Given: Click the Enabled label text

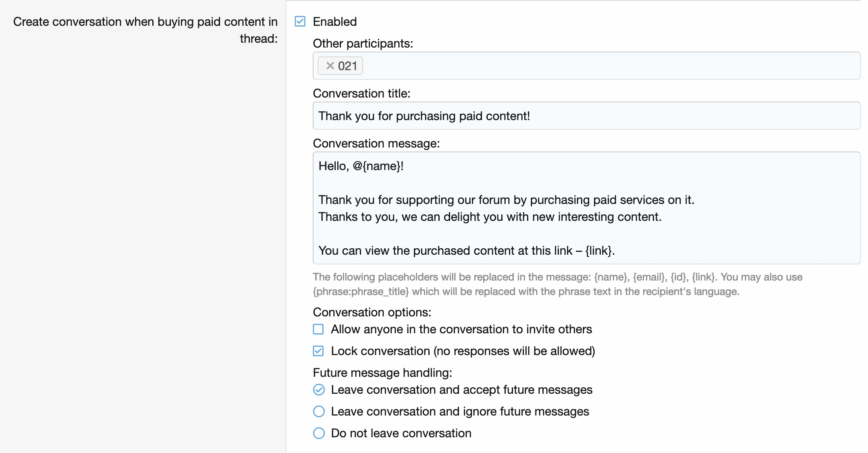Looking at the screenshot, I should click(x=335, y=22).
